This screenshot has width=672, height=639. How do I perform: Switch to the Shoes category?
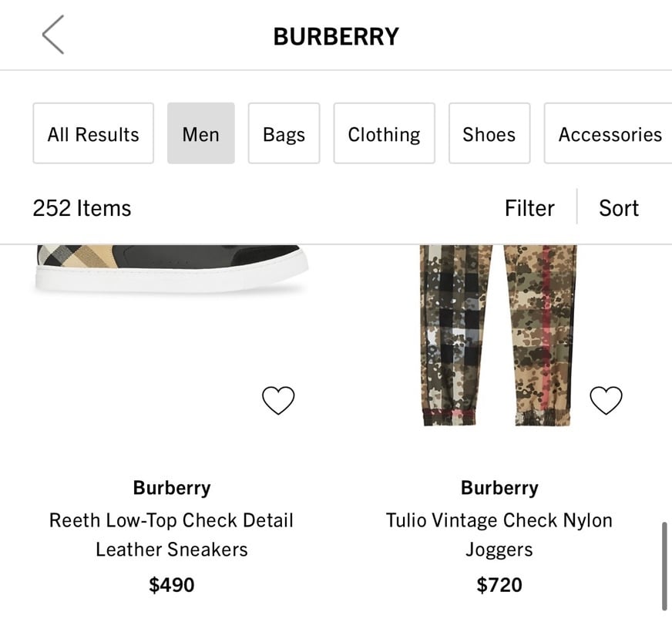click(x=489, y=133)
